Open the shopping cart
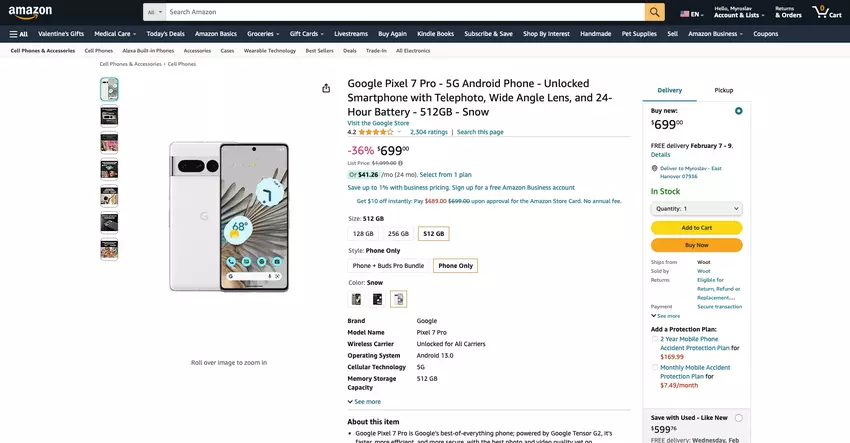 coord(826,12)
